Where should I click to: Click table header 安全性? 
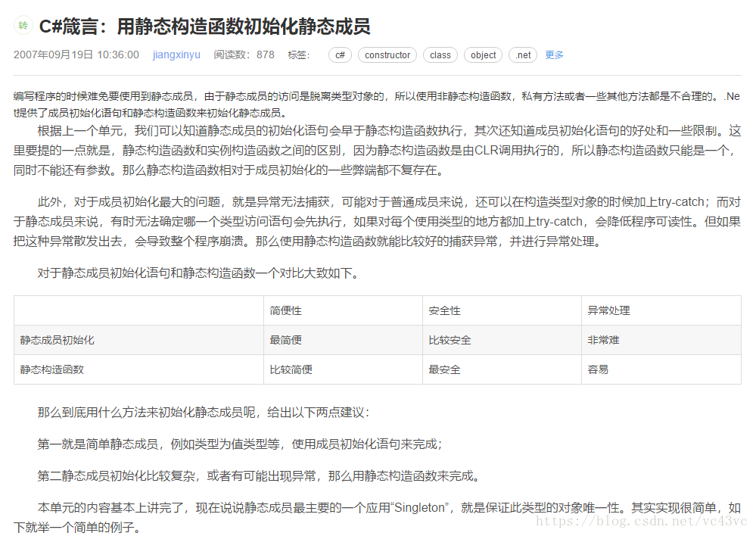click(444, 310)
